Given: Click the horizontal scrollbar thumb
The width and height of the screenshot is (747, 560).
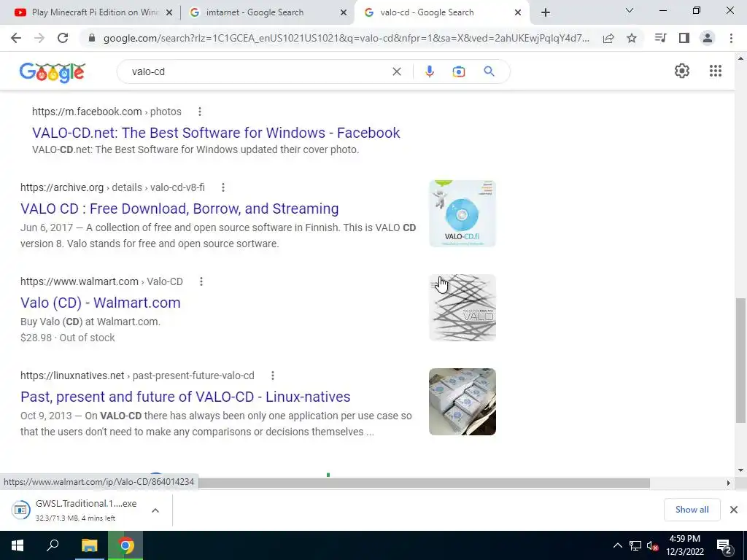Looking at the screenshot, I should click(x=424, y=483).
